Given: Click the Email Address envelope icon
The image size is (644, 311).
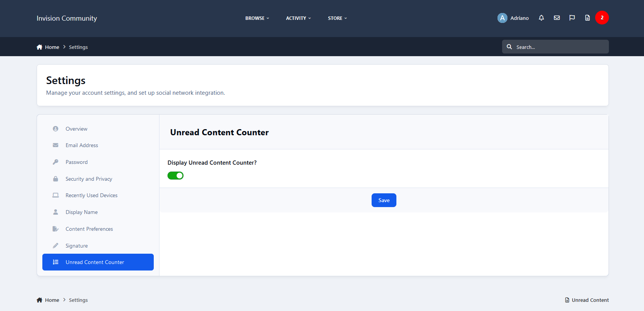Looking at the screenshot, I should pos(56,145).
